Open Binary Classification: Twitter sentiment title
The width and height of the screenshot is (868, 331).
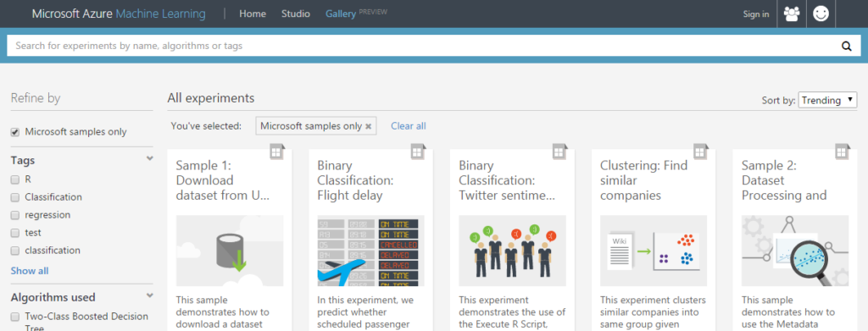[x=507, y=180]
